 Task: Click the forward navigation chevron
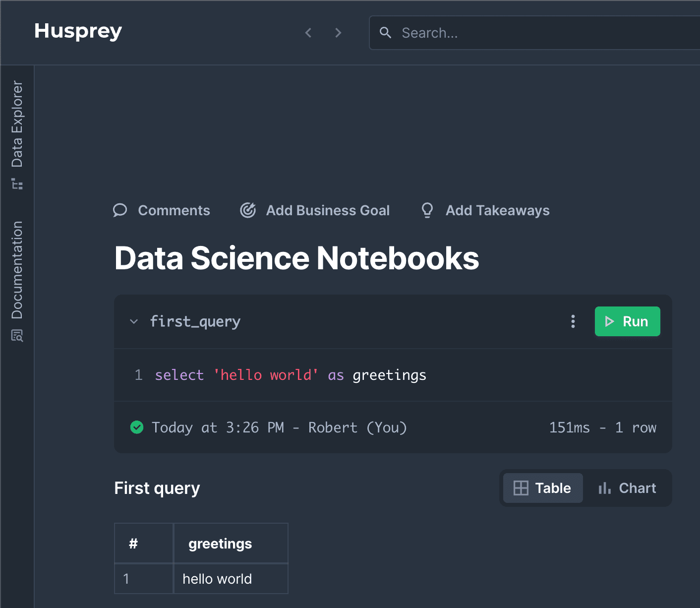click(x=338, y=32)
